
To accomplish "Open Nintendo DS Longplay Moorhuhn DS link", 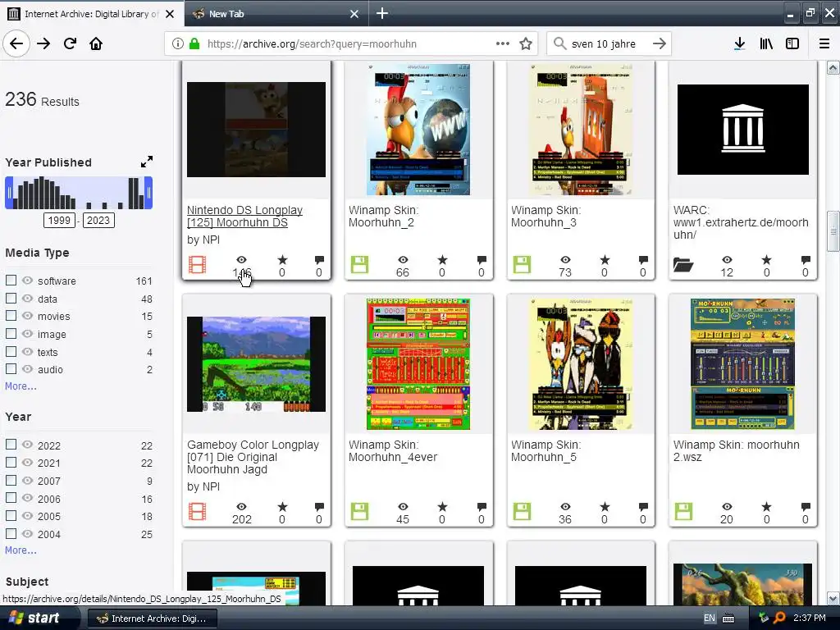I will [x=244, y=217].
